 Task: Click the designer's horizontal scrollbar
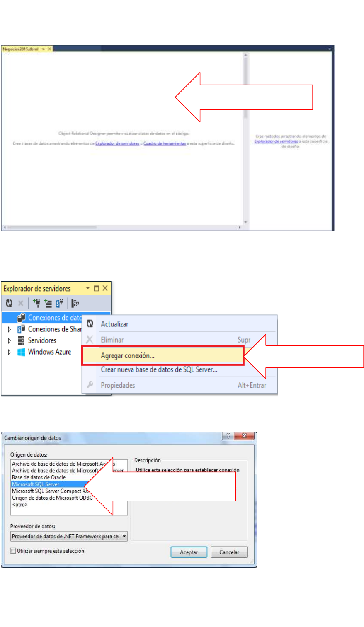123,228
